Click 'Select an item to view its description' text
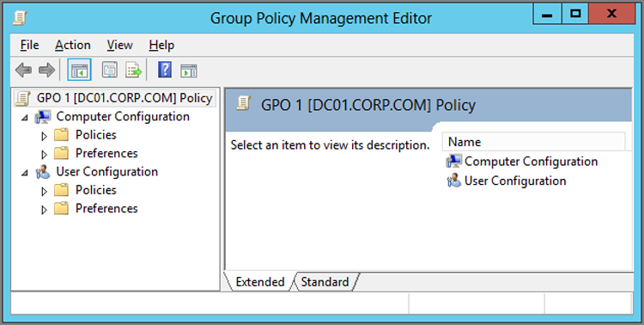 coord(330,145)
